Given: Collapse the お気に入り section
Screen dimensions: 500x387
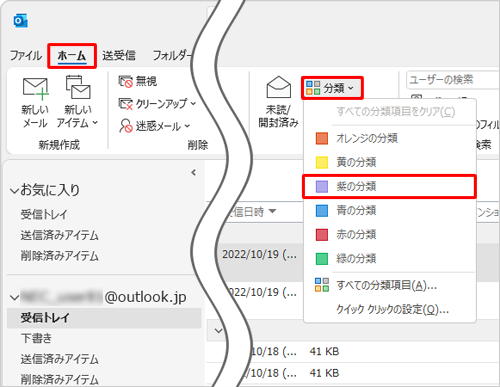Looking at the screenshot, I should point(14,191).
